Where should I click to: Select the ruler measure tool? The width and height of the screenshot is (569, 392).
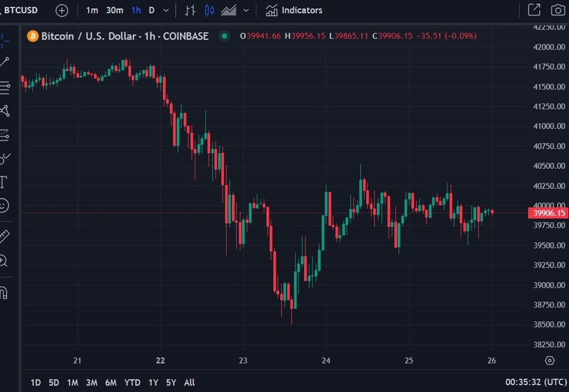4,236
